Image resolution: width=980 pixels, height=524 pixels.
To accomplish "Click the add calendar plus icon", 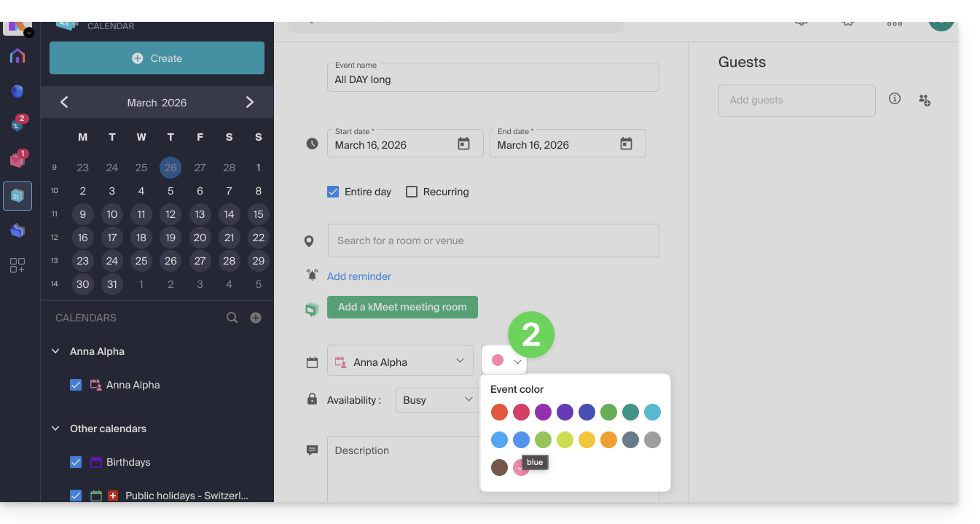I will [256, 318].
